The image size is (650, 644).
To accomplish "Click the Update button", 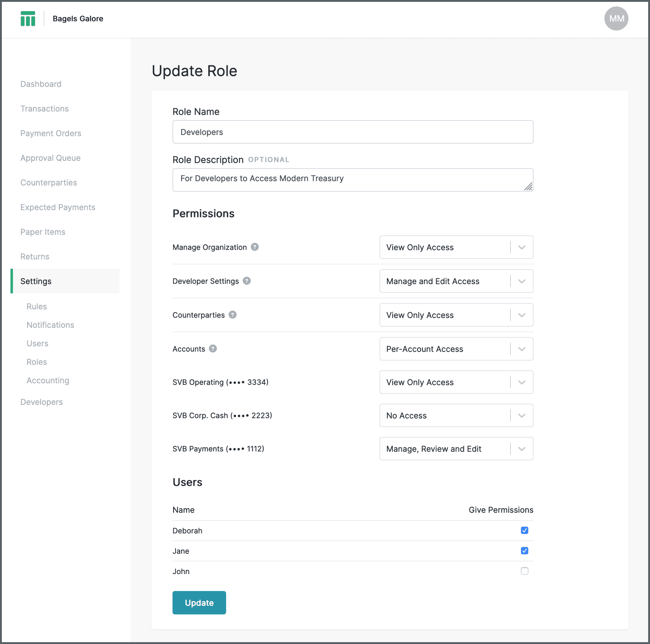I will coord(199,602).
